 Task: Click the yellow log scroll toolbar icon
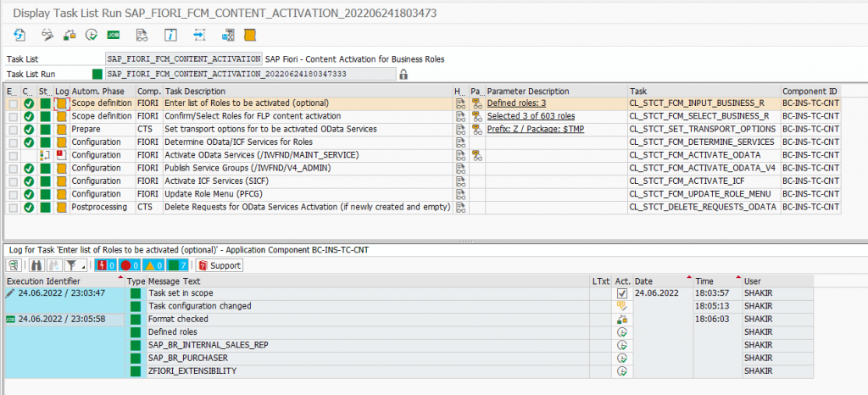point(250,35)
